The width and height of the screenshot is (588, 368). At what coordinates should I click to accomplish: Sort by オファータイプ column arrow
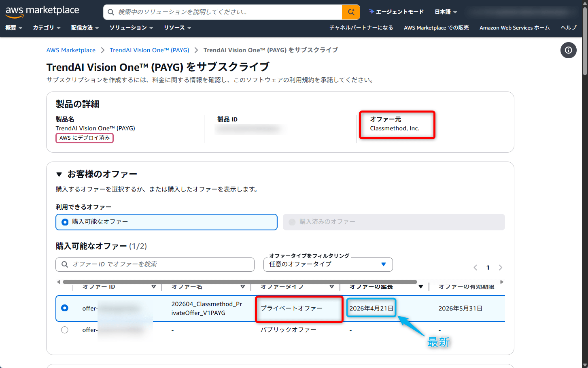pyautogui.click(x=332, y=287)
